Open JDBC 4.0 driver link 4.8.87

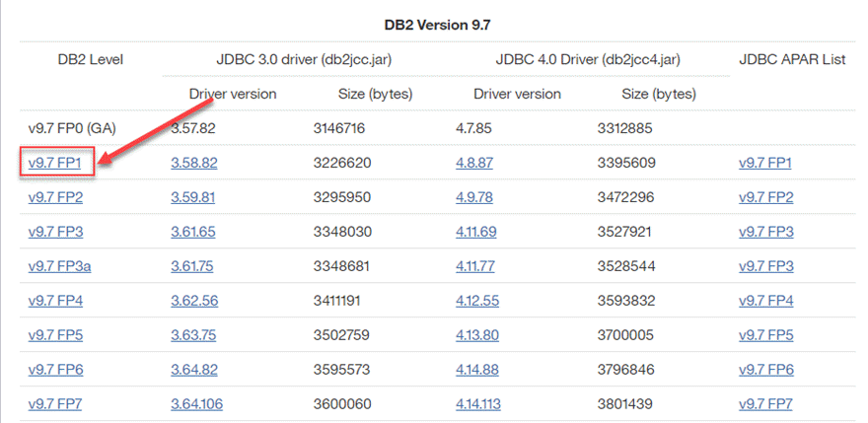(x=474, y=164)
